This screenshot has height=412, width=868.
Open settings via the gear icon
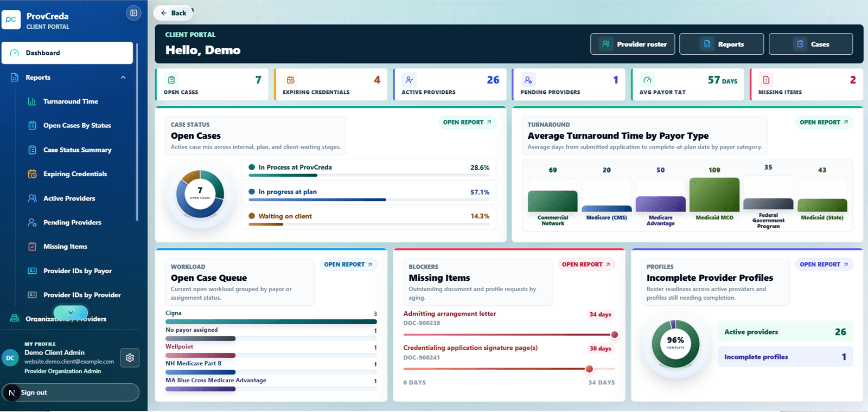click(130, 358)
